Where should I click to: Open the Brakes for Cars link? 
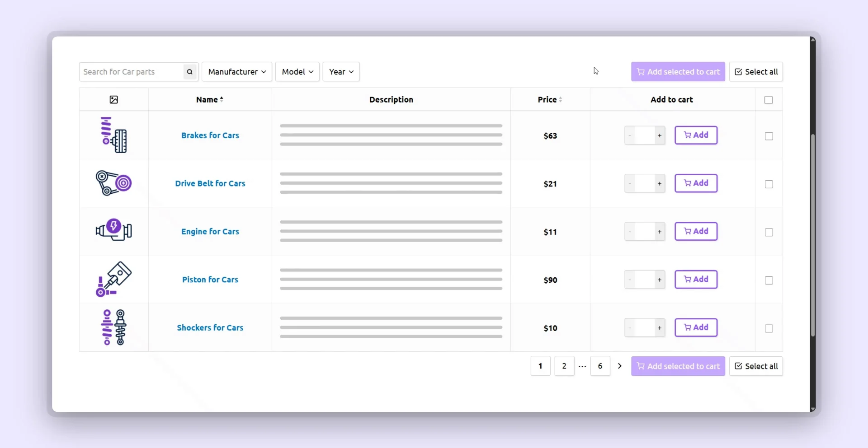pos(210,135)
